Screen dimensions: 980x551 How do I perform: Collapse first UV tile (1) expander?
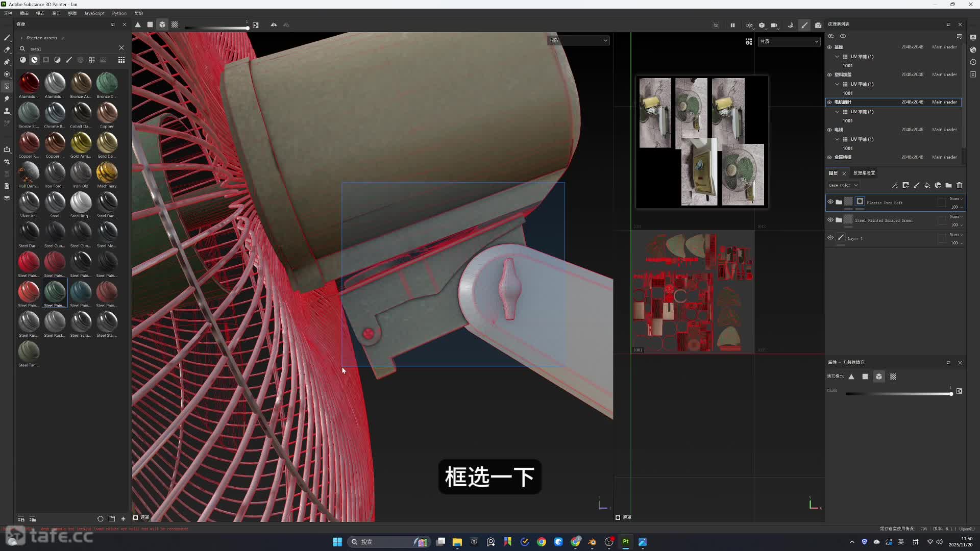[x=837, y=57]
